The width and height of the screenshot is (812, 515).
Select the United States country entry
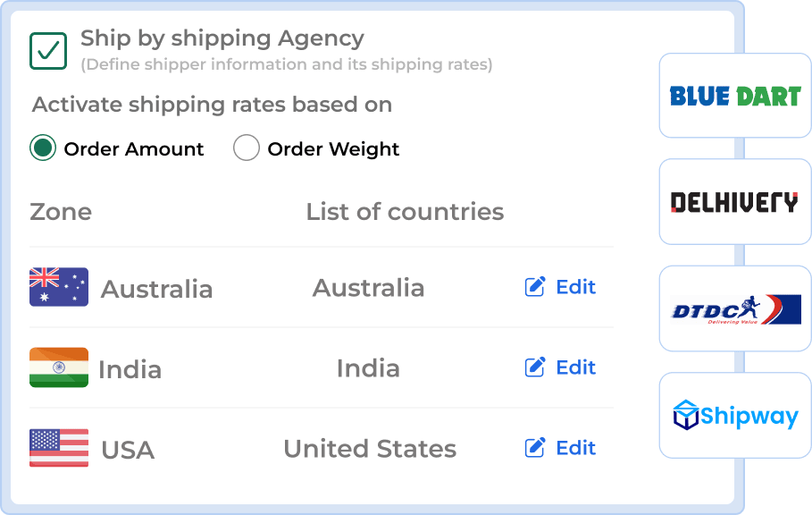tap(370, 449)
